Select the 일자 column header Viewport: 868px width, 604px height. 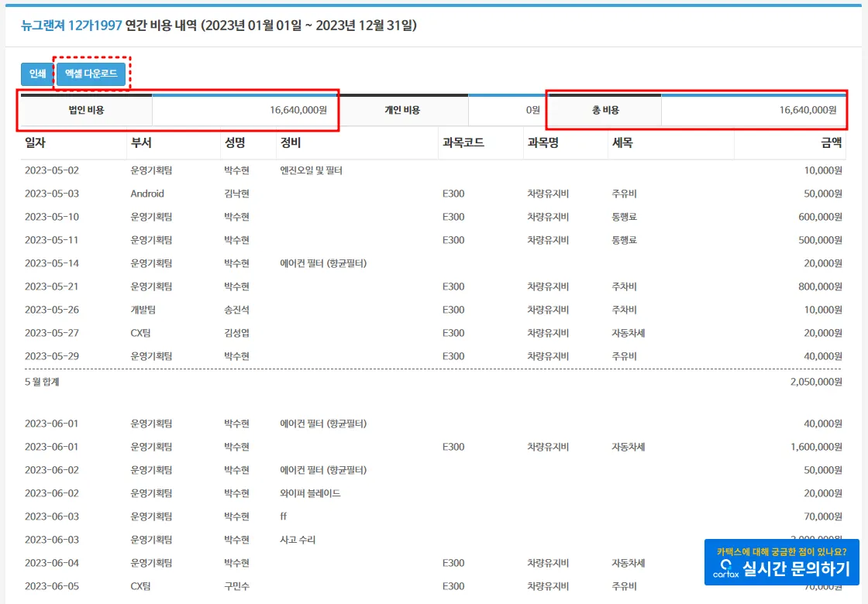[x=35, y=142]
